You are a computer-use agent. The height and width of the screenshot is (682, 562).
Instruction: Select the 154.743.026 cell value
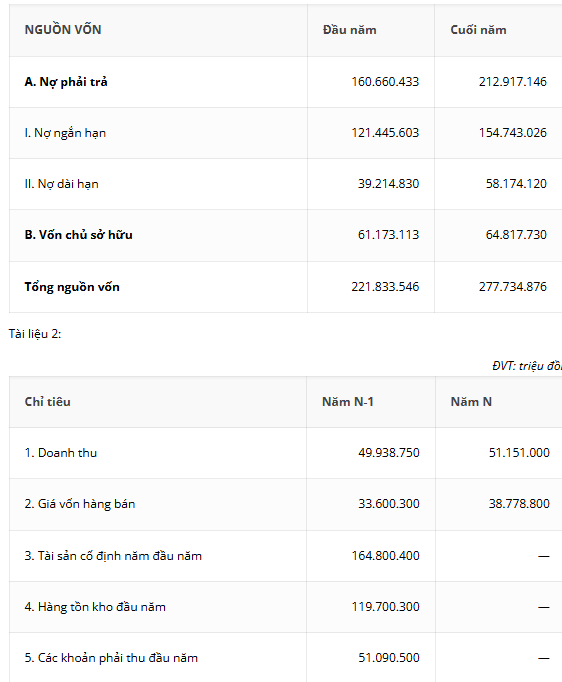513,133
